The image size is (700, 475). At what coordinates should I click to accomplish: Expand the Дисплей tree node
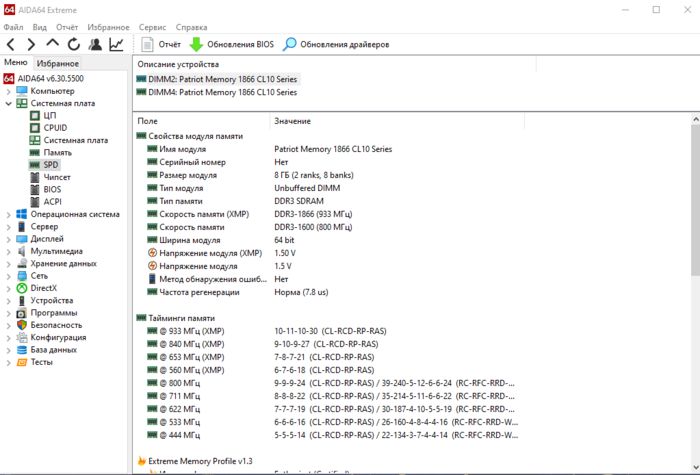pyautogui.click(x=8, y=239)
